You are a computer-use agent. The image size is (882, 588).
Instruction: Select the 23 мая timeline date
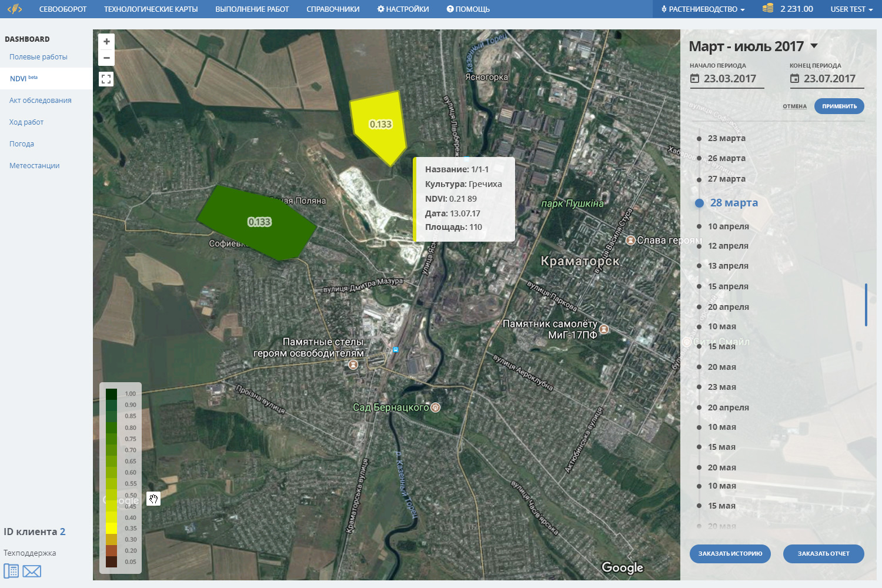[x=722, y=387]
